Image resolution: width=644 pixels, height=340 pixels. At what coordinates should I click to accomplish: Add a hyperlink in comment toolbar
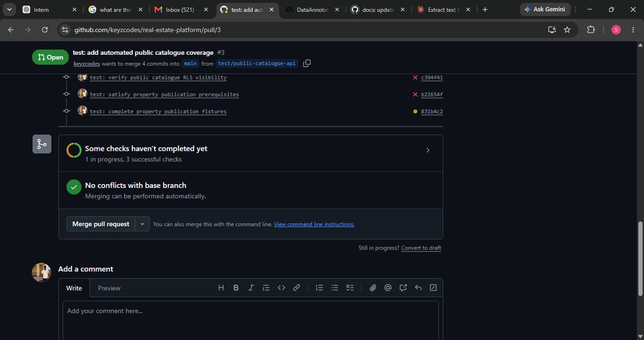click(x=296, y=288)
